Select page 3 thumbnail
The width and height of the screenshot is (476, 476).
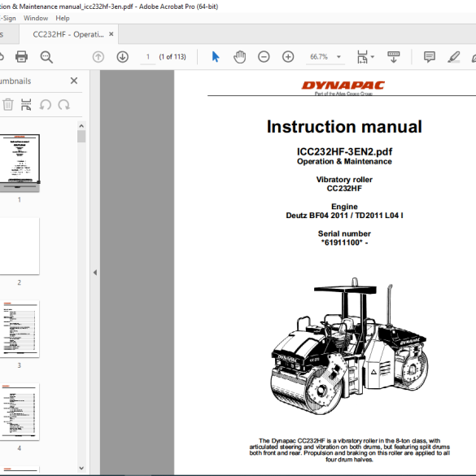pyautogui.click(x=20, y=329)
